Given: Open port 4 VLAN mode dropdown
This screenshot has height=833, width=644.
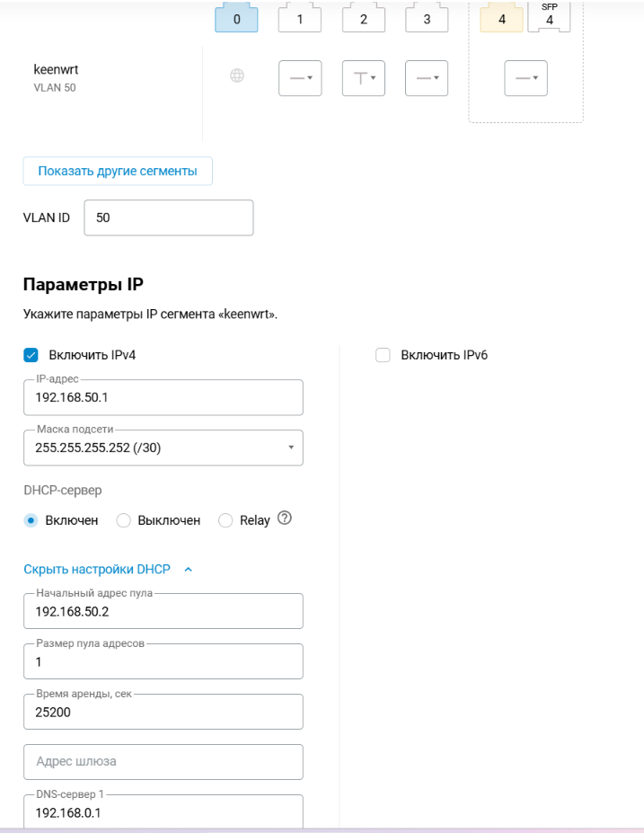Looking at the screenshot, I should coord(525,78).
